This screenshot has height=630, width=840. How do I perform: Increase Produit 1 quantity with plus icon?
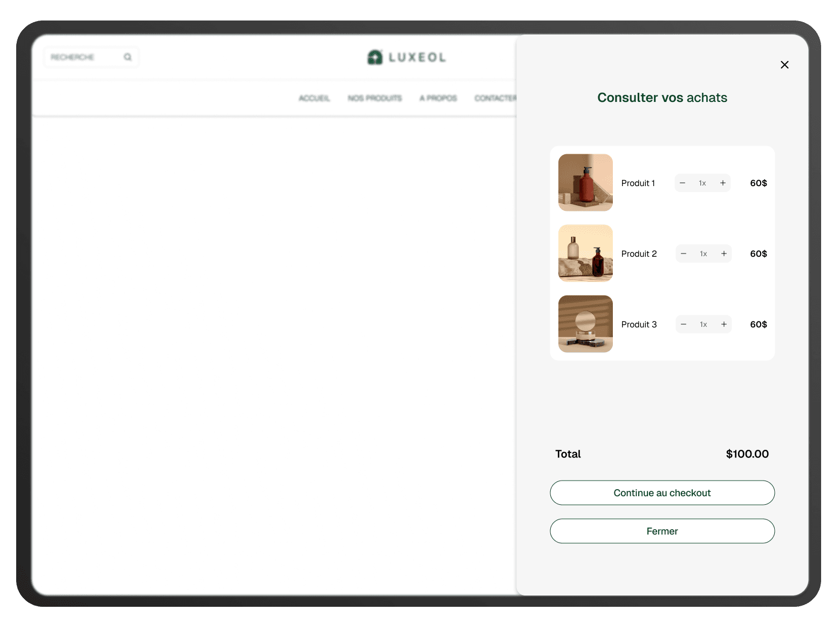[723, 183]
